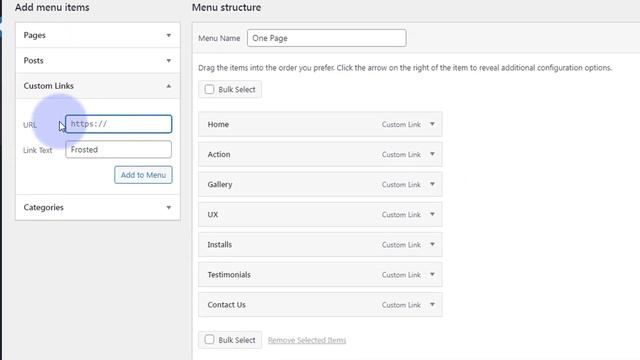The height and width of the screenshot is (360, 640).
Task: Expand the Posts panel arrow
Action: click(169, 61)
